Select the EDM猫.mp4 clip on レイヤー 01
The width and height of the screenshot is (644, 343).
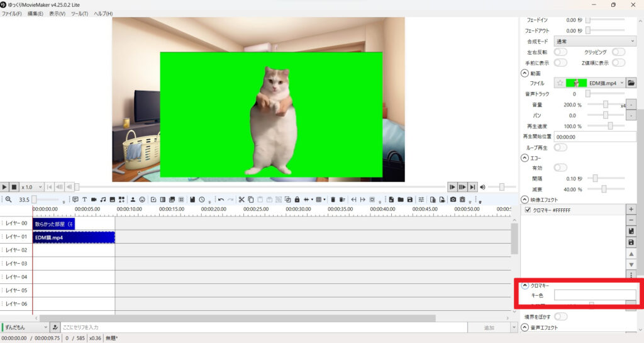click(x=74, y=237)
